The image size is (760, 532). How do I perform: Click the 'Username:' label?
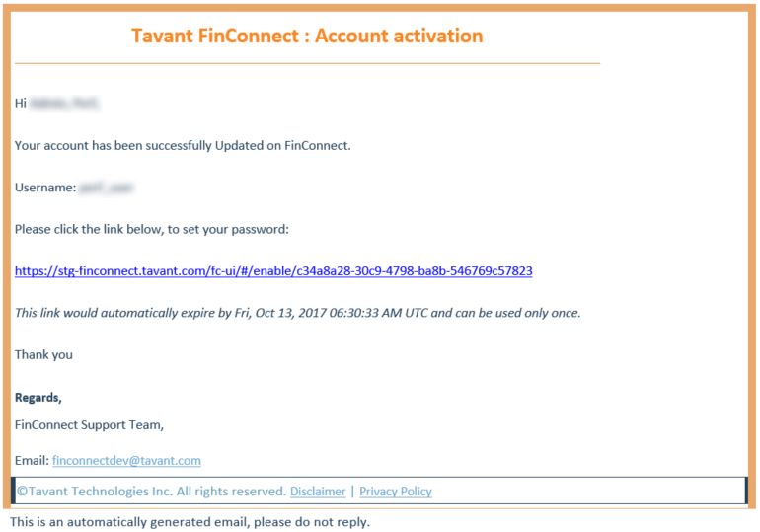45,188
